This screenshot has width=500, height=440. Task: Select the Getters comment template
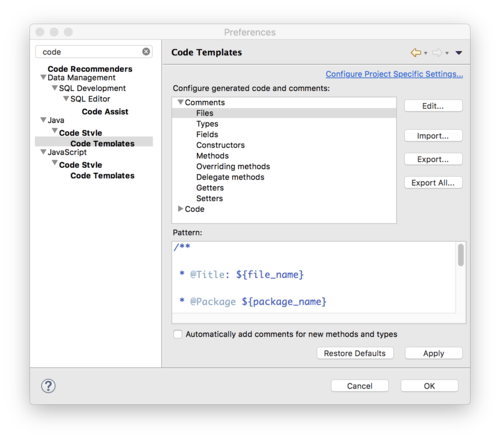pyautogui.click(x=210, y=188)
